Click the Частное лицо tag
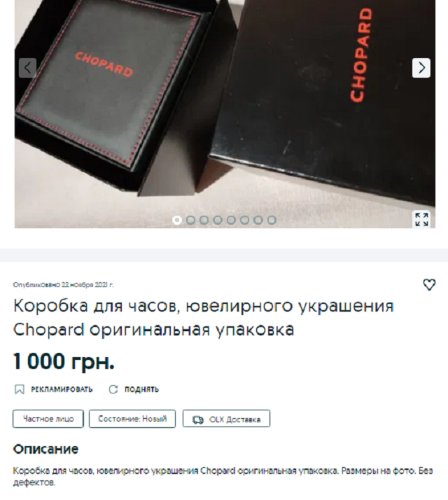The image size is (448, 500). click(48, 419)
